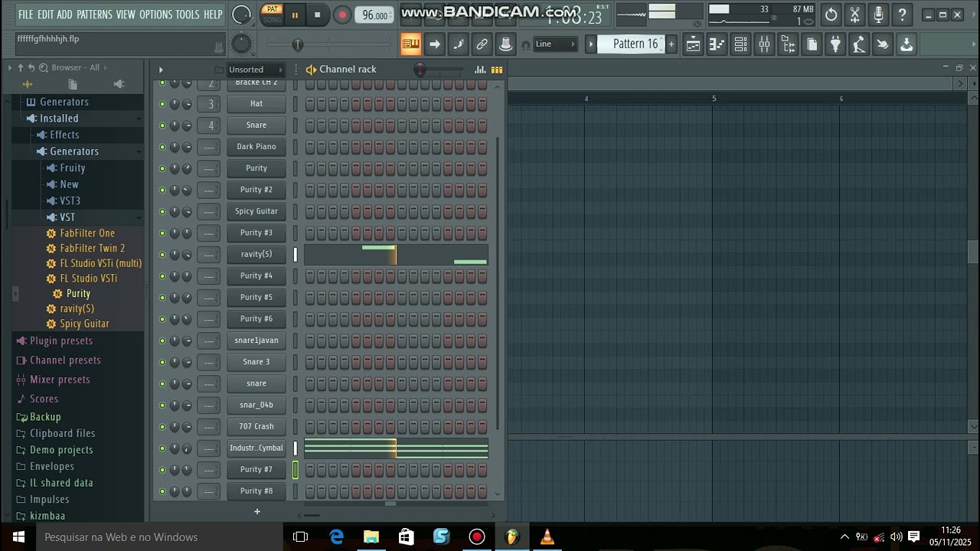The image size is (980, 551).
Task: Collapse the Generators subfolder under Installed
Action: (x=73, y=152)
